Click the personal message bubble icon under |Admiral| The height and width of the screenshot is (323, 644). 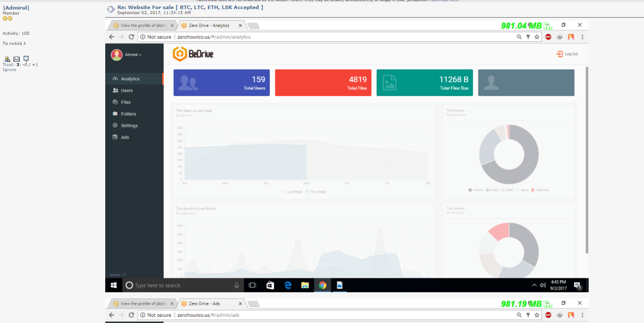coord(26,59)
